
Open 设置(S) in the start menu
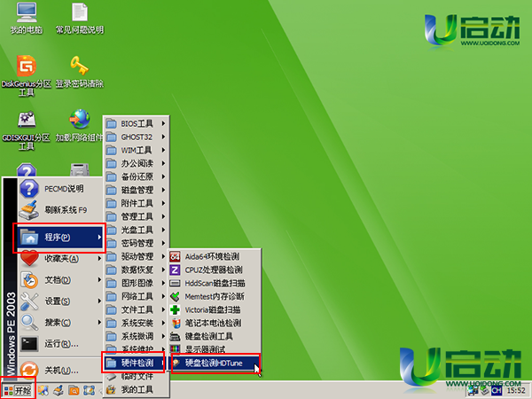(60, 301)
